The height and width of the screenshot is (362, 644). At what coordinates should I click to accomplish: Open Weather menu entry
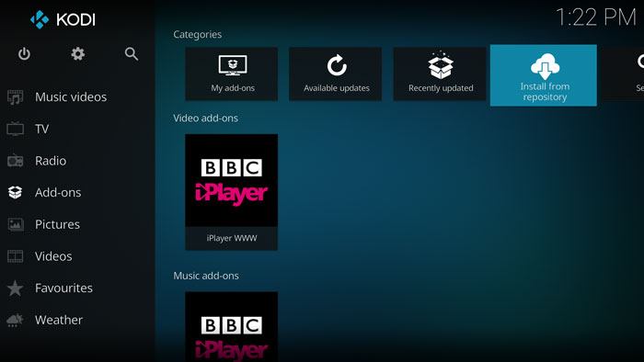click(x=59, y=320)
